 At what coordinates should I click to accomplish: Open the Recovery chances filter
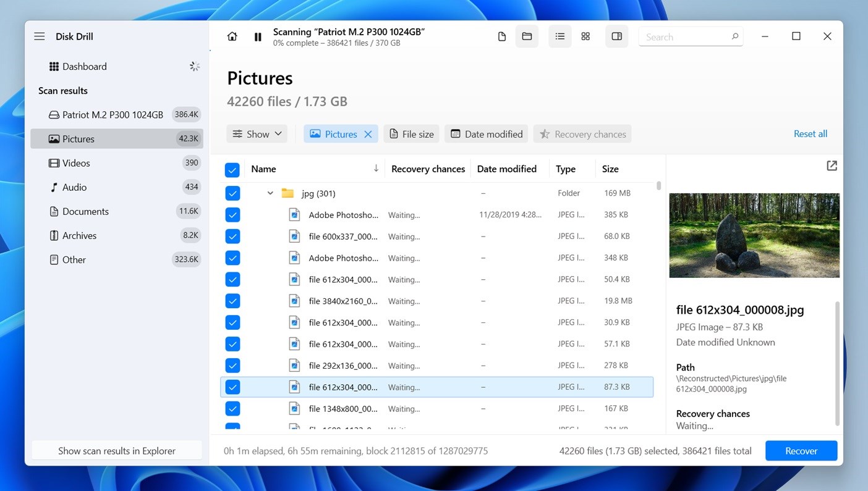click(x=582, y=134)
